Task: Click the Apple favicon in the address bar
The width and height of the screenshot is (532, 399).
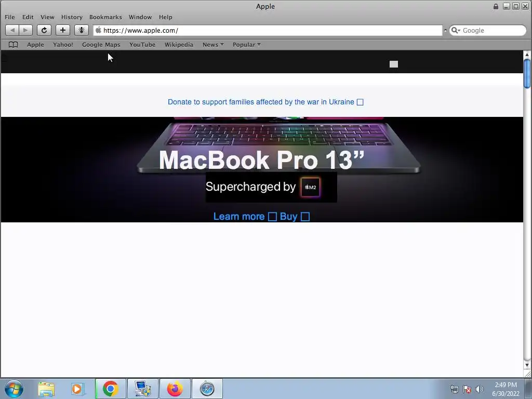Action: pyautogui.click(x=98, y=30)
